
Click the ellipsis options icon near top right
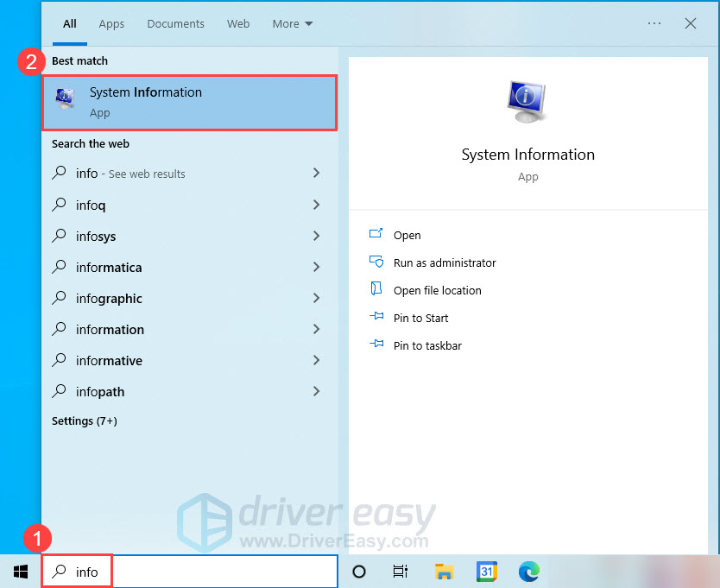[x=654, y=23]
